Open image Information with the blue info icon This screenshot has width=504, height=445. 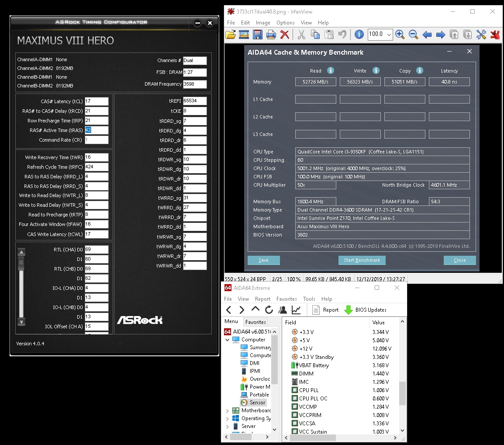click(359, 35)
